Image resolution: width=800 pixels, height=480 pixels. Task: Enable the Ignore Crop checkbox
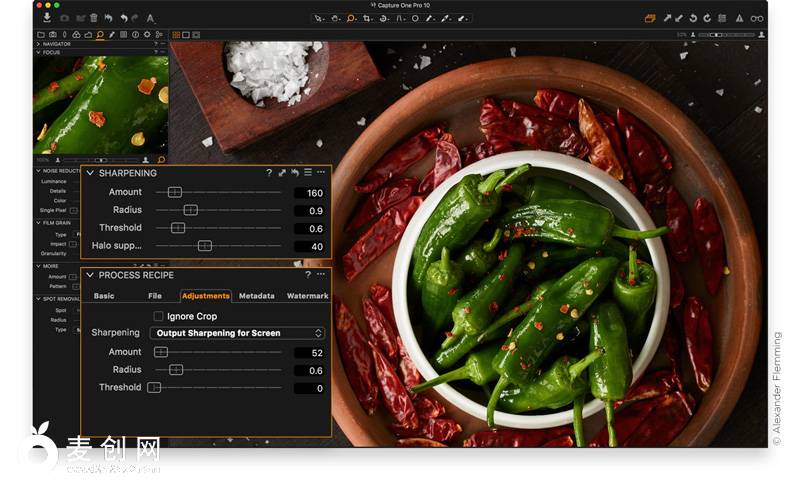[x=159, y=316]
